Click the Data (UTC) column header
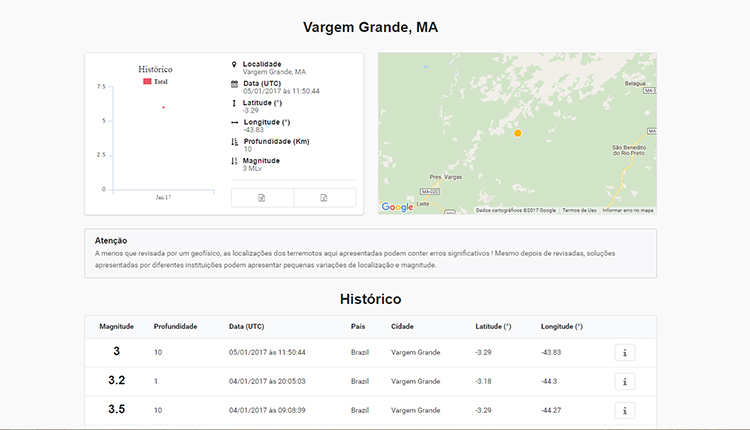The image size is (750, 430). click(x=246, y=326)
